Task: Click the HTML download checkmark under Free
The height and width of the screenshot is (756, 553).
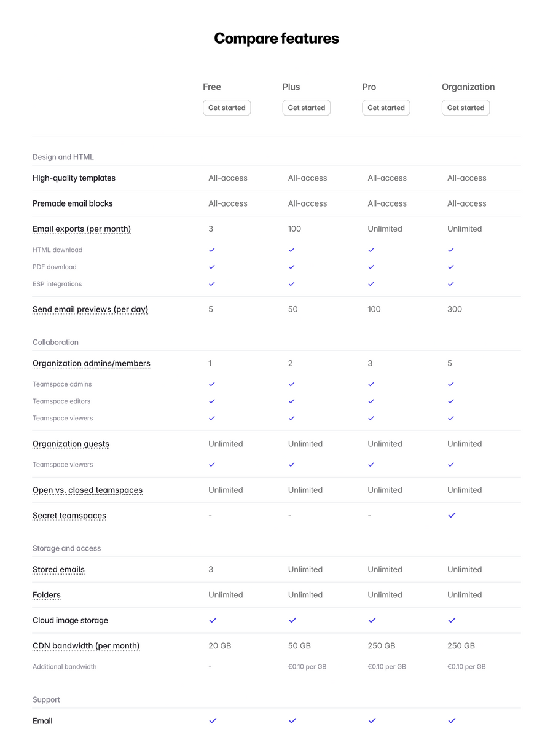Action: pos(211,250)
